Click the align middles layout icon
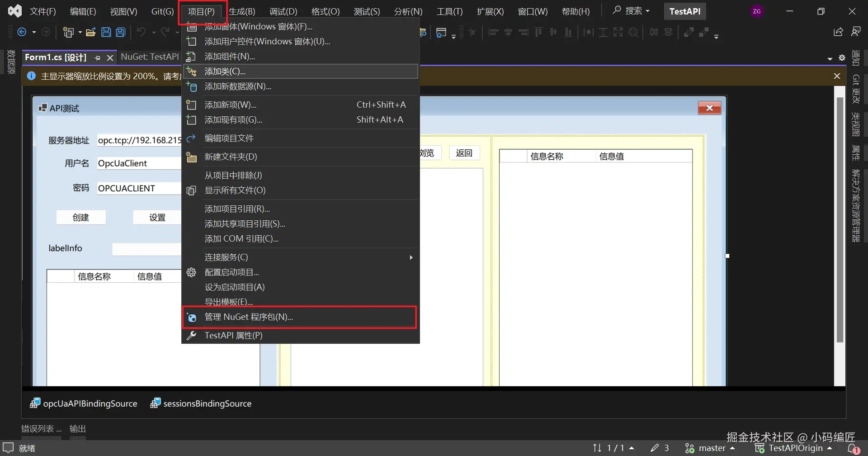Screen dimensions: 868x456 click(x=553, y=32)
